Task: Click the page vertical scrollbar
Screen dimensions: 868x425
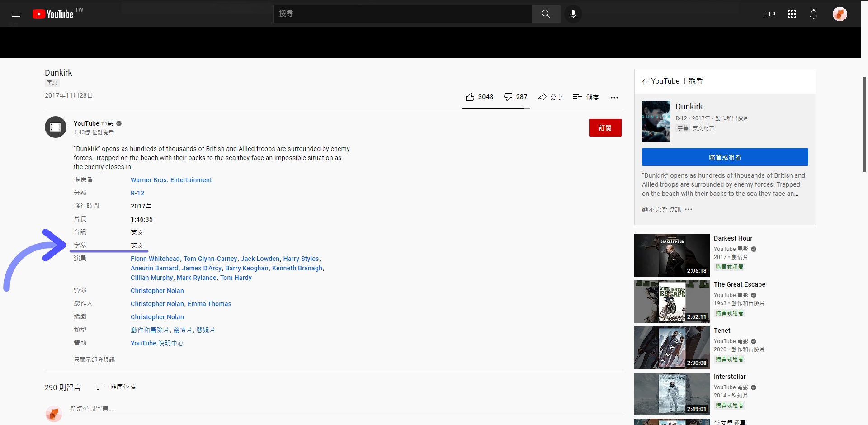Action: coord(864,124)
